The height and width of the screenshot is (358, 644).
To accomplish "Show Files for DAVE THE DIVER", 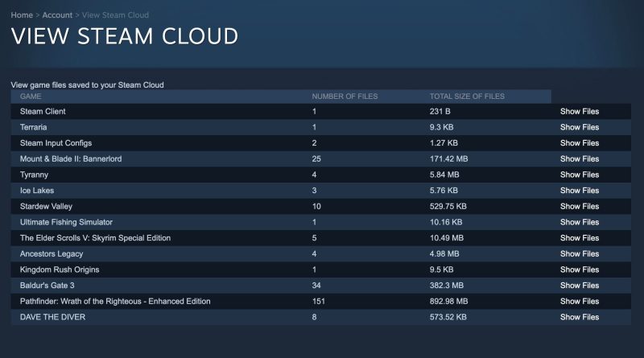I will coord(580,317).
